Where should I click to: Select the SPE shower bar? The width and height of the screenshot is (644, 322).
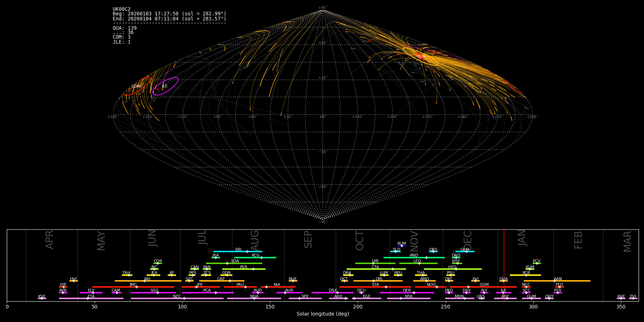tap(305, 298)
